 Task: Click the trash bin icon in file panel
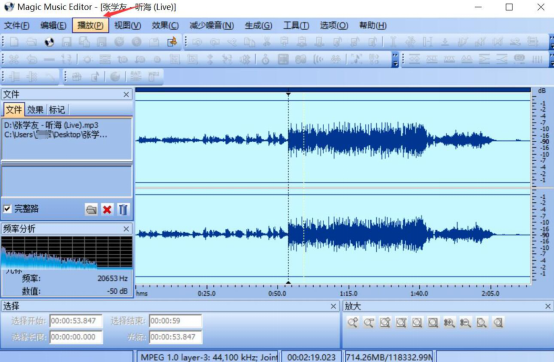point(123,209)
